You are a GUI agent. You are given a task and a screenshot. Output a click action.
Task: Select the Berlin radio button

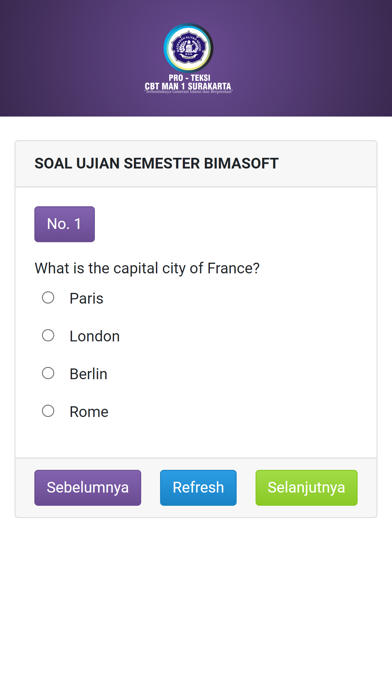coord(48,373)
